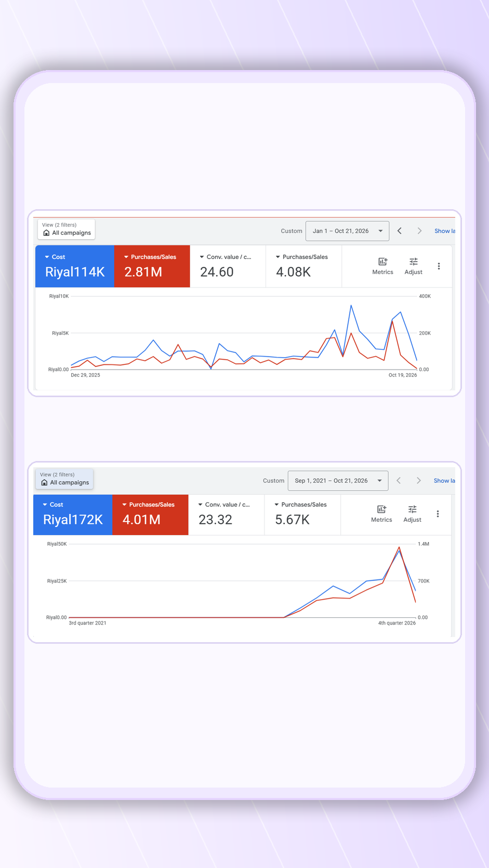Expand the Cost Riyal114K metric card
Image resolution: width=489 pixels, height=868 pixels.
click(x=74, y=266)
